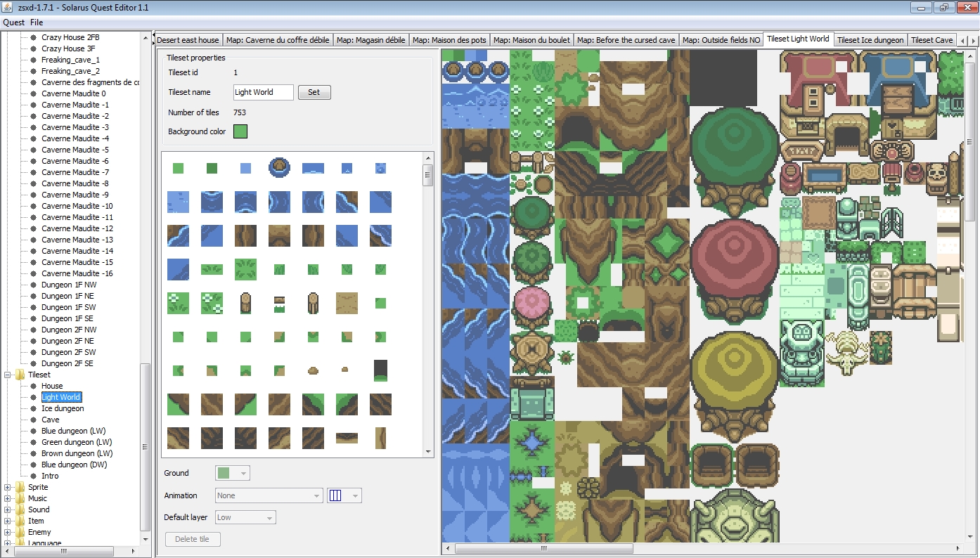Click the Music folder icon
Screen dimensions: 980x558
[x=20, y=498]
